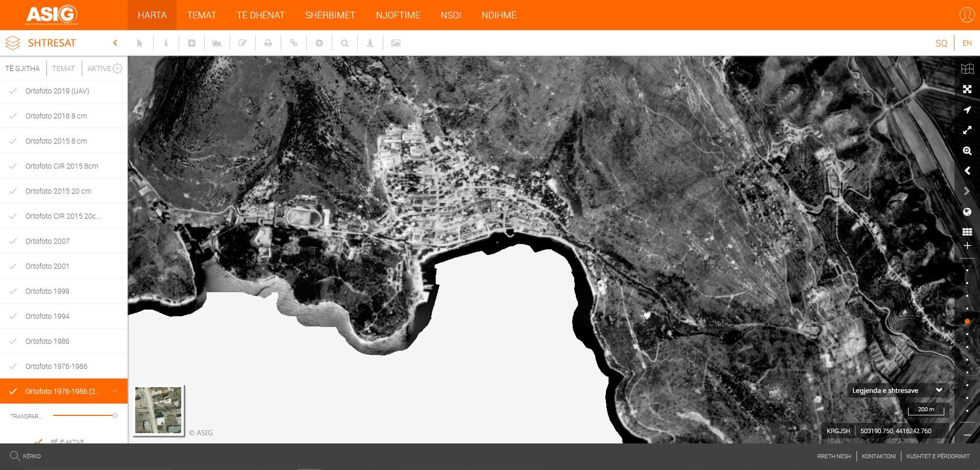Open the user profile icon
The image size is (980, 470).
click(x=967, y=15)
